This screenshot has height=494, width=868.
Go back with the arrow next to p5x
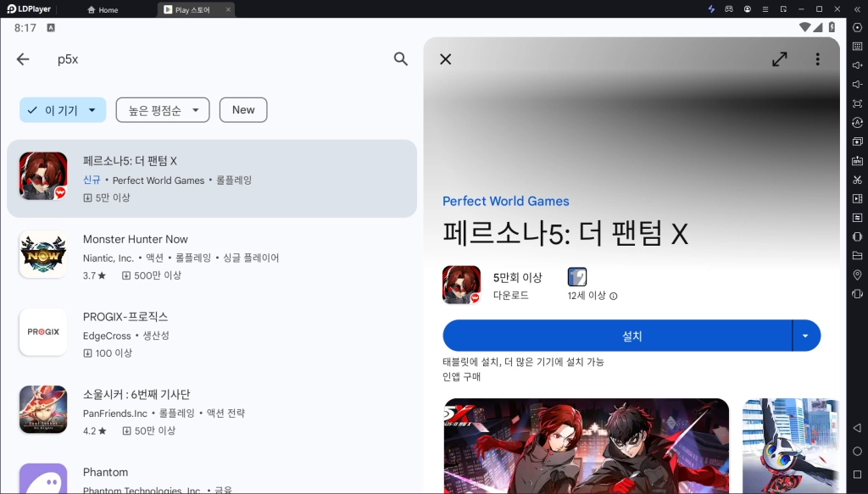(x=23, y=59)
